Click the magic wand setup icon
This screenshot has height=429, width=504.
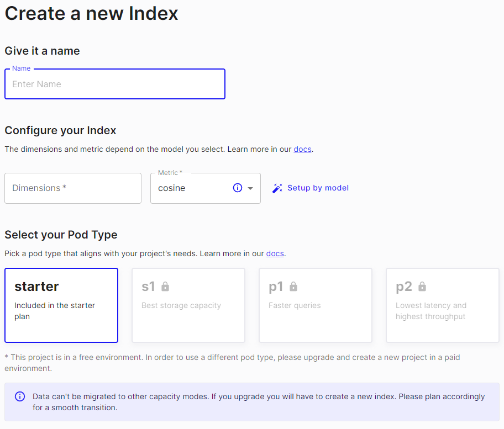pyautogui.click(x=277, y=188)
